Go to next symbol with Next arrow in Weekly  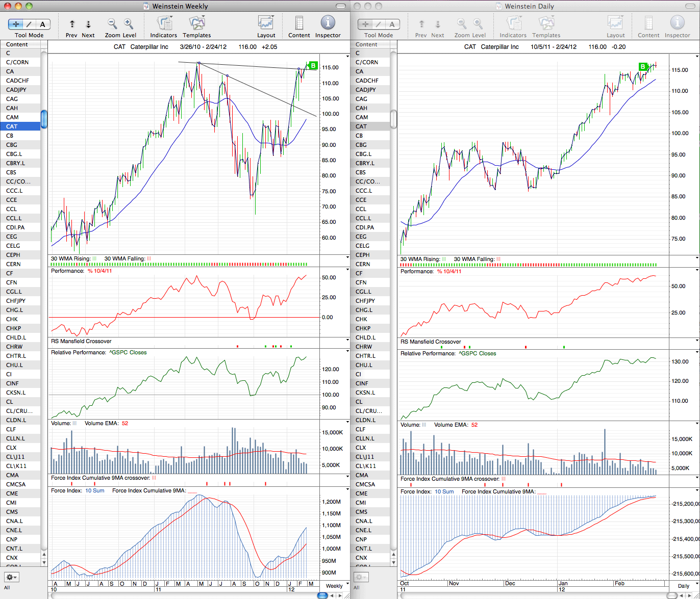click(x=88, y=24)
